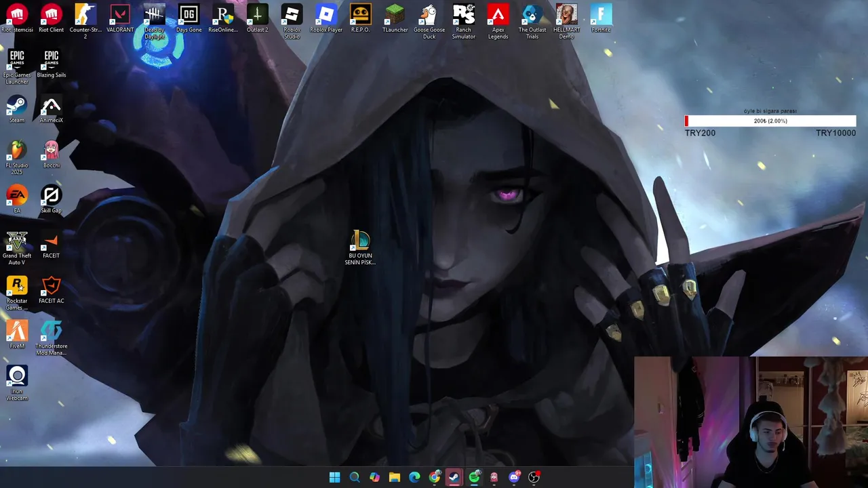Select the Thunderstore Mod Manager icon

point(51,338)
